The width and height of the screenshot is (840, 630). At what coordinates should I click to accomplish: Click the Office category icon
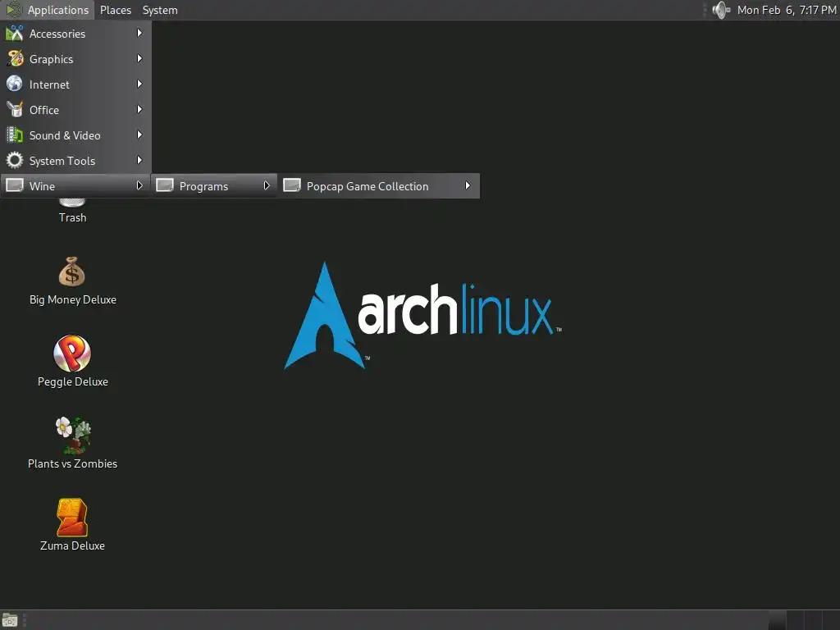tap(15, 109)
